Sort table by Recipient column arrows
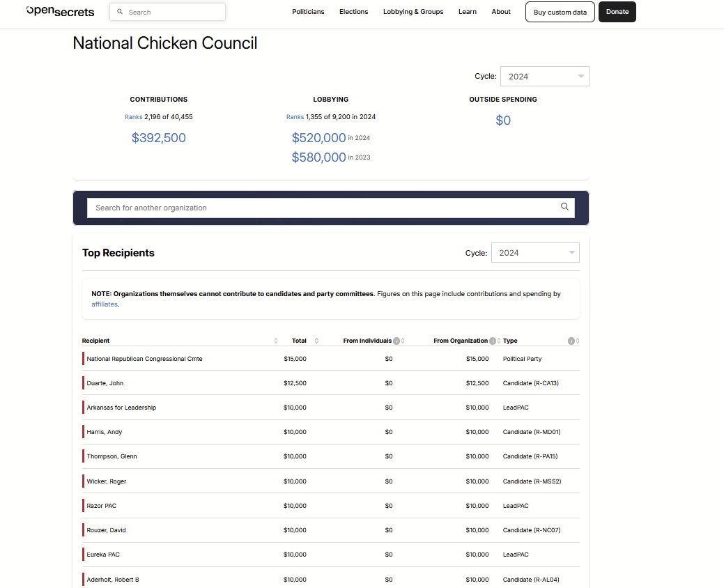Viewport: 724px width, 588px height. click(276, 341)
